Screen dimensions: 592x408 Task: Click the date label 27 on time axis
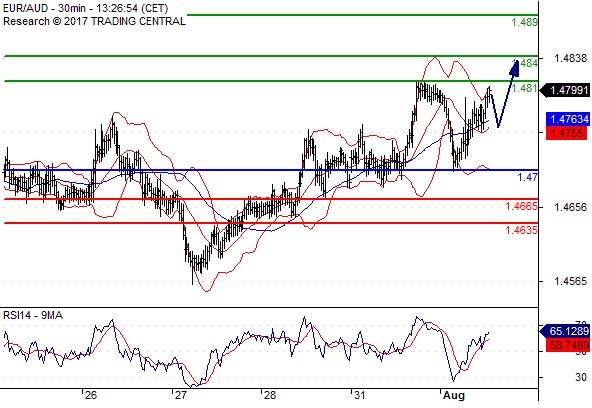tap(180, 396)
